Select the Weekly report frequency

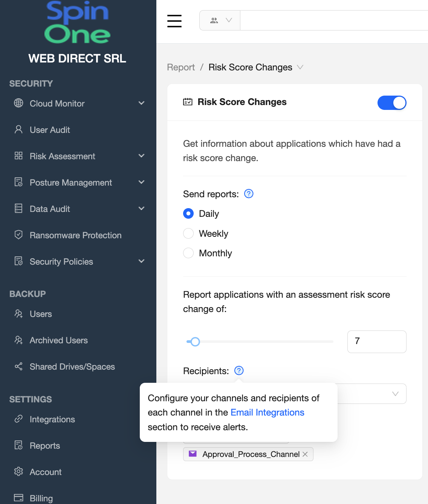coord(188,234)
